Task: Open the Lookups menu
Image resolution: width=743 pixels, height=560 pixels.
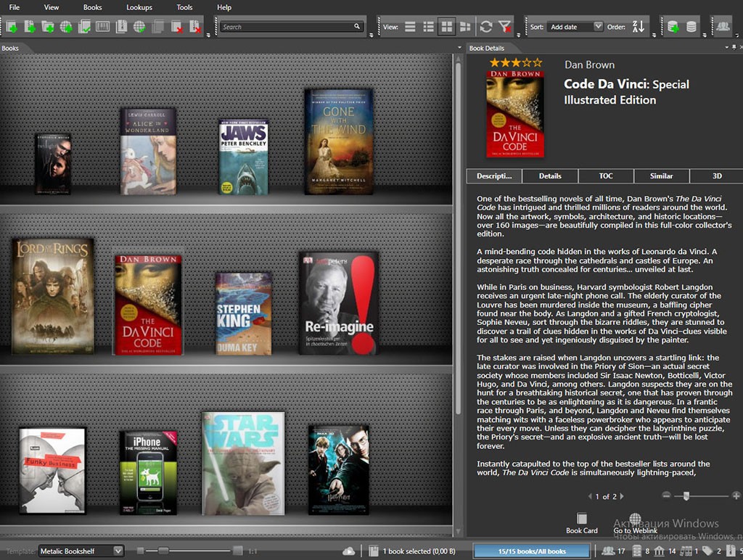Action: [139, 7]
